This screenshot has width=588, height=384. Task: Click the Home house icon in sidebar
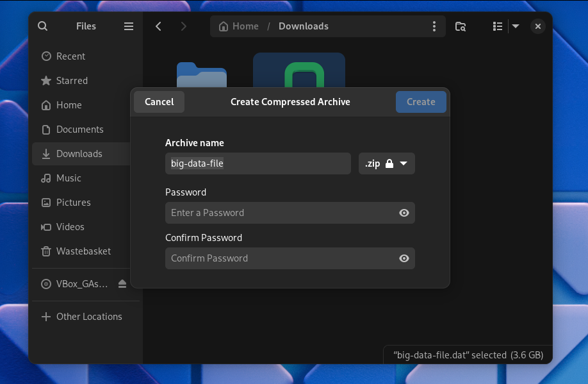tap(46, 105)
